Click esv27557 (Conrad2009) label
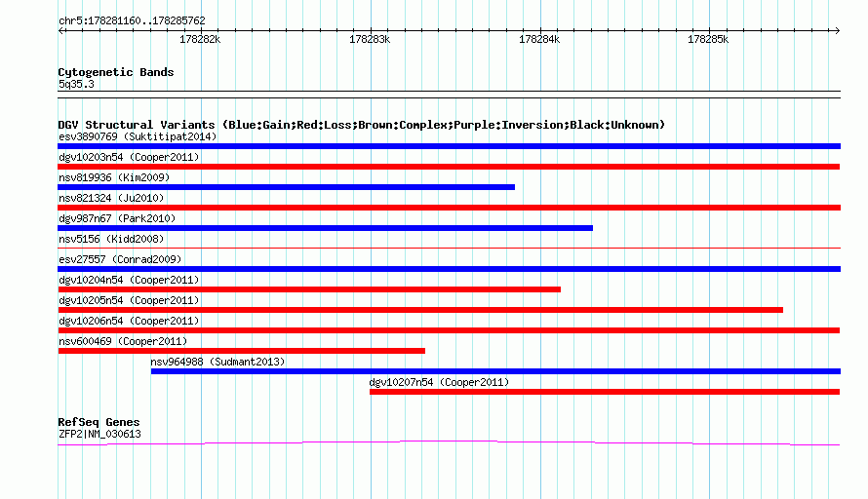 120,259
